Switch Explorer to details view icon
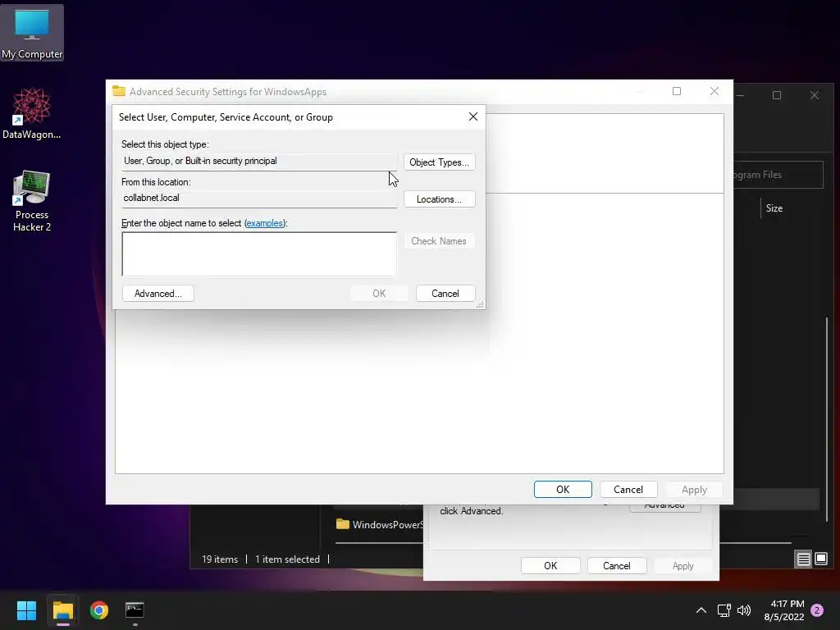 pos(804,559)
